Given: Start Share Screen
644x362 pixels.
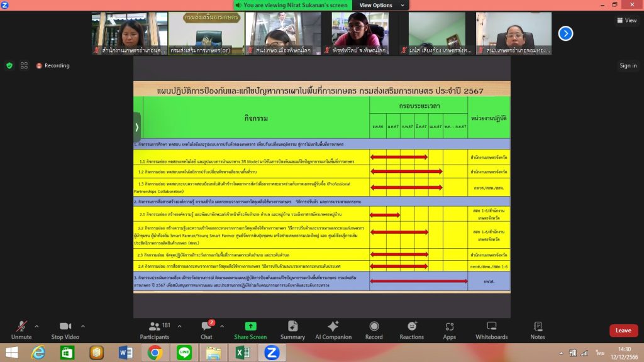Looking at the screenshot, I should (250, 330).
